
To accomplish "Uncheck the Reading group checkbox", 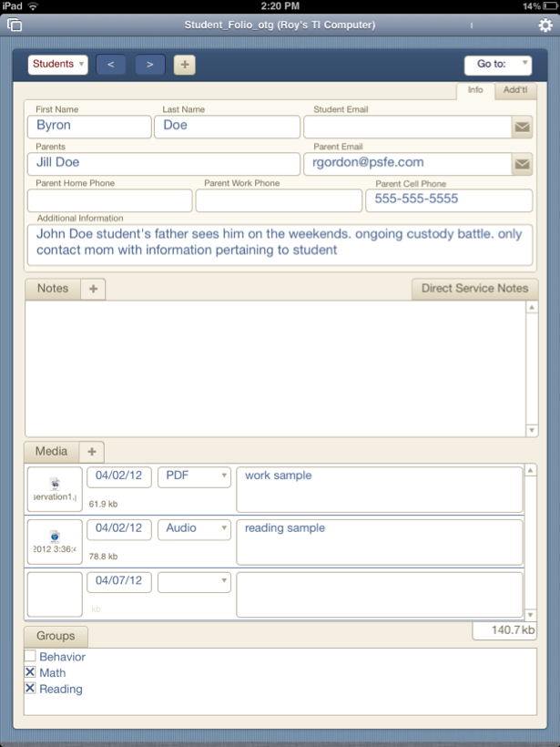I will [30, 689].
